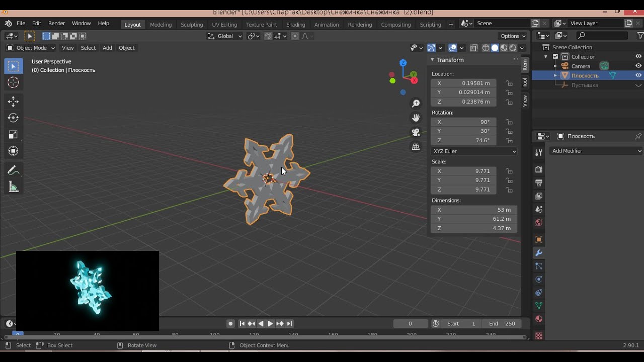Switch to the Sculpting workspace tab

click(192, 25)
